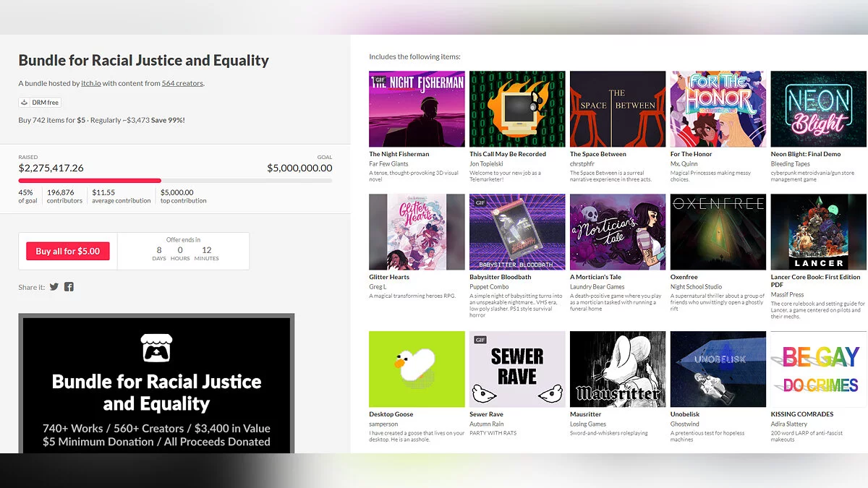The width and height of the screenshot is (868, 488).
Task: Open This Call May Be Recorded title
Action: pyautogui.click(x=508, y=154)
